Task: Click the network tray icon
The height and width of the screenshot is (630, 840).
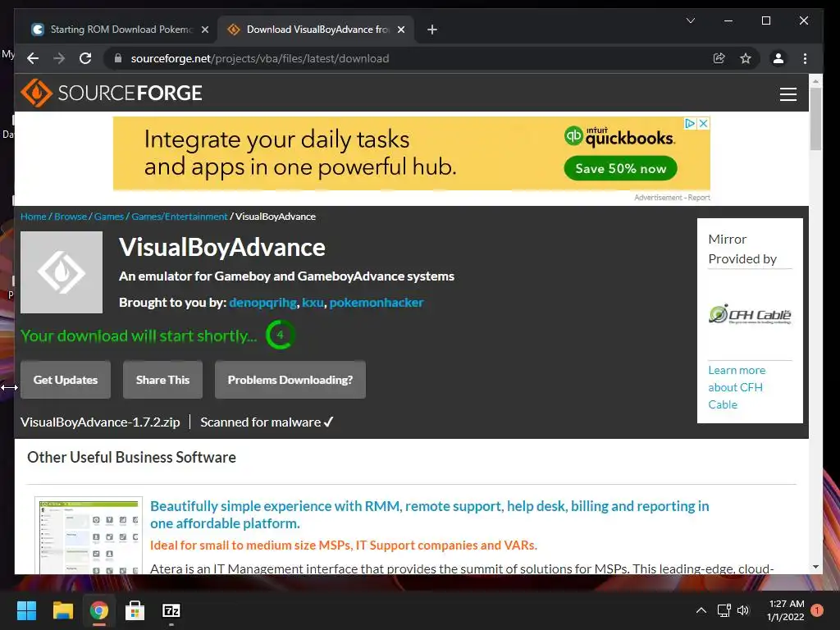Action: coord(724,610)
